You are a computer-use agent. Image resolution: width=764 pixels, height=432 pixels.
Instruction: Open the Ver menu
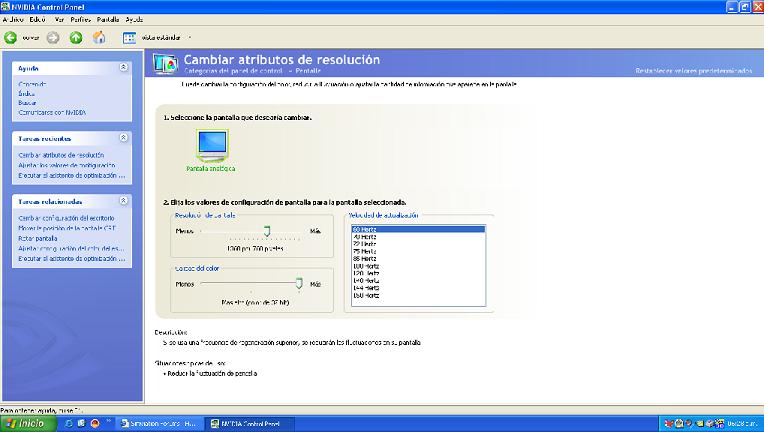pos(59,19)
